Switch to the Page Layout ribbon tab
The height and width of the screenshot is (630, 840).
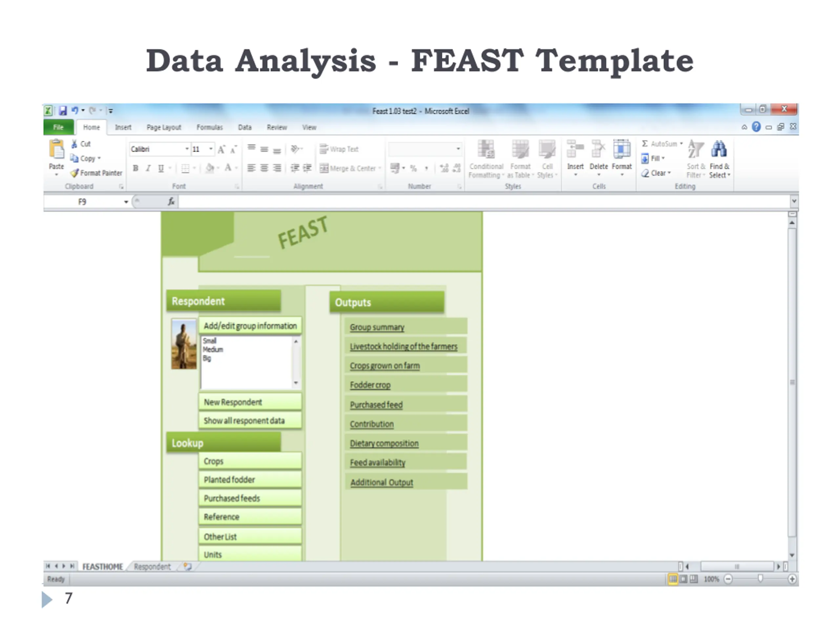tap(164, 127)
